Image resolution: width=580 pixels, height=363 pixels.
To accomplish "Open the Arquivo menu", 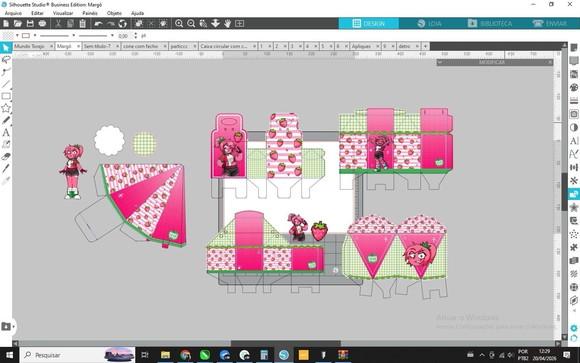I will 13,13.
